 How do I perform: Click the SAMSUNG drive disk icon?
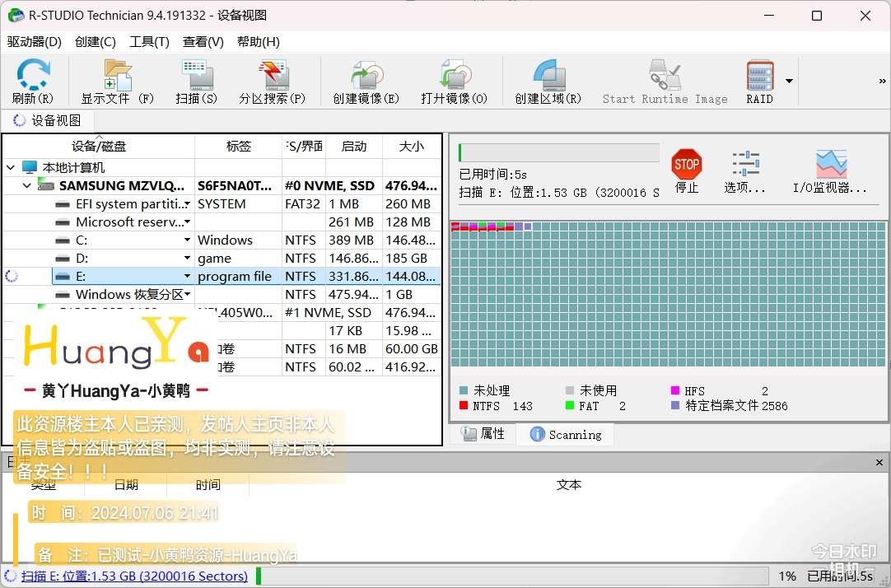45,185
